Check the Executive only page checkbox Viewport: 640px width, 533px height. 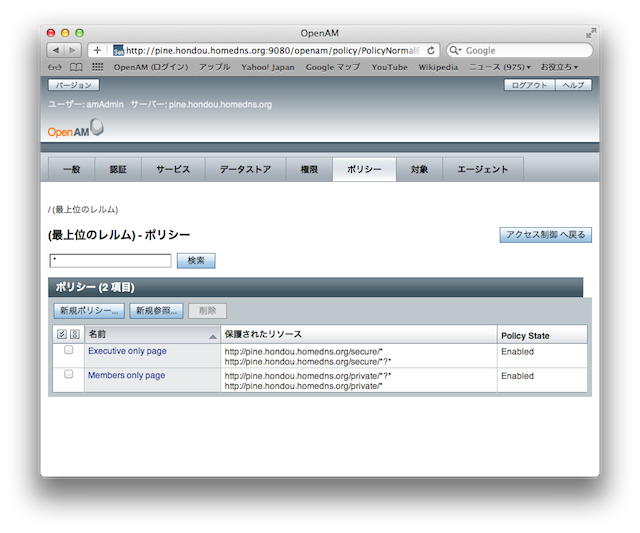pyautogui.click(x=69, y=351)
